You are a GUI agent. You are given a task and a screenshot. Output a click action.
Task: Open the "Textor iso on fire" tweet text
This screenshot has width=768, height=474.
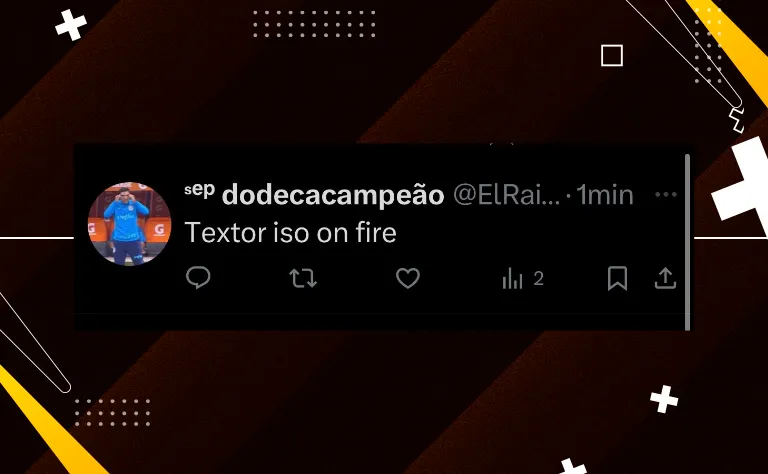(x=290, y=232)
